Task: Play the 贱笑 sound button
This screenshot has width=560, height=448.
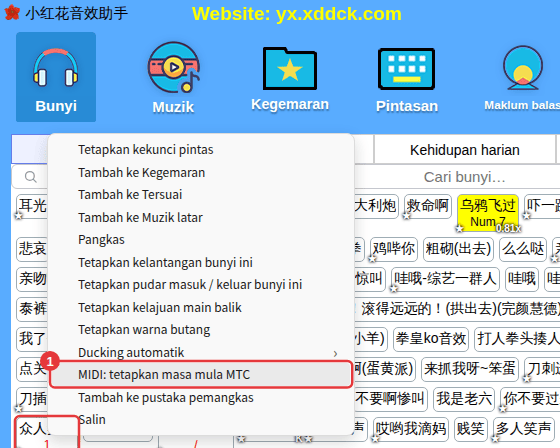Action: coord(470,428)
